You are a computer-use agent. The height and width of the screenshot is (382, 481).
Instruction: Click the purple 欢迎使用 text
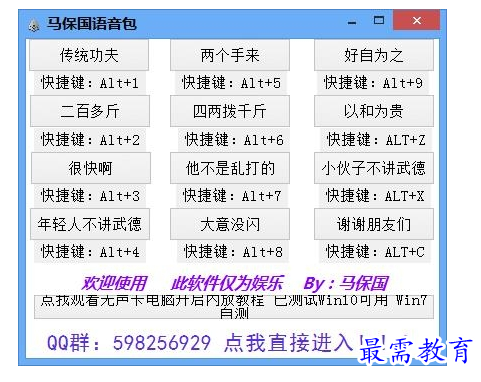[114, 283]
